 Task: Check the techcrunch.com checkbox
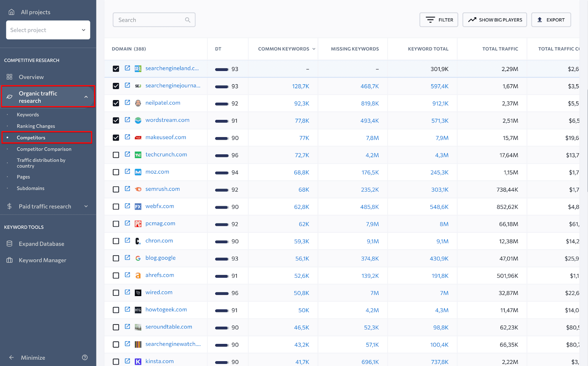pyautogui.click(x=116, y=155)
